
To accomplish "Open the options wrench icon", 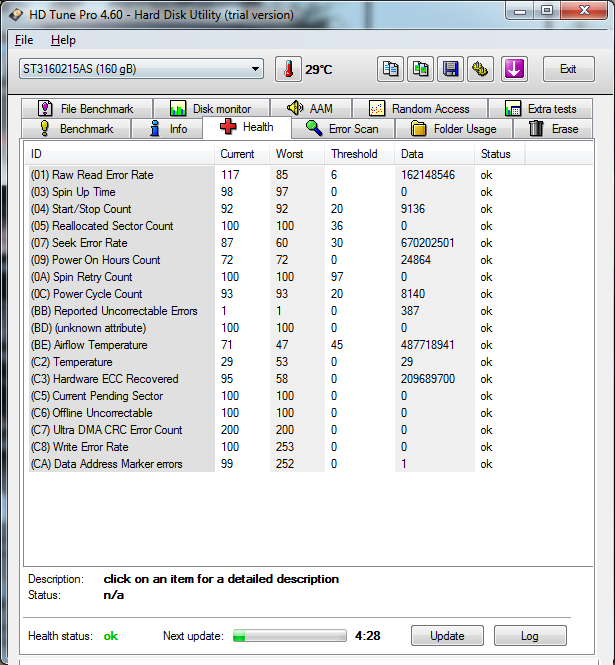I will [x=480, y=69].
